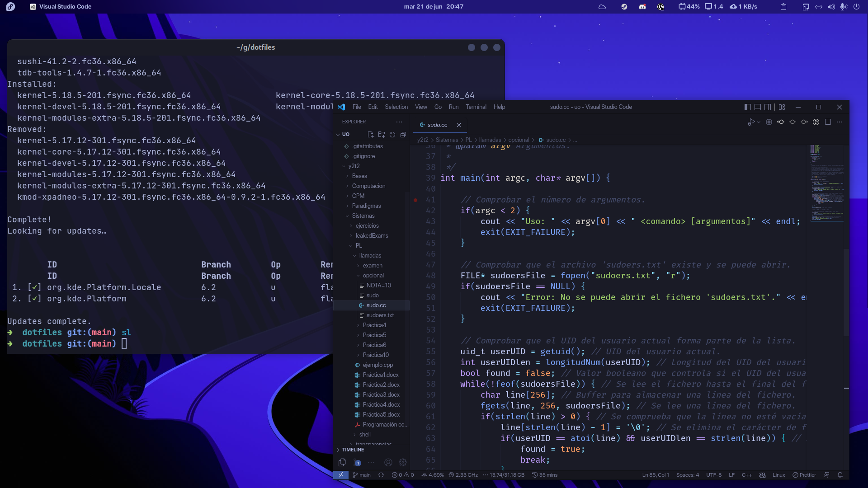The width and height of the screenshot is (868, 488).
Task: Open the Terminal menu
Action: (476, 107)
